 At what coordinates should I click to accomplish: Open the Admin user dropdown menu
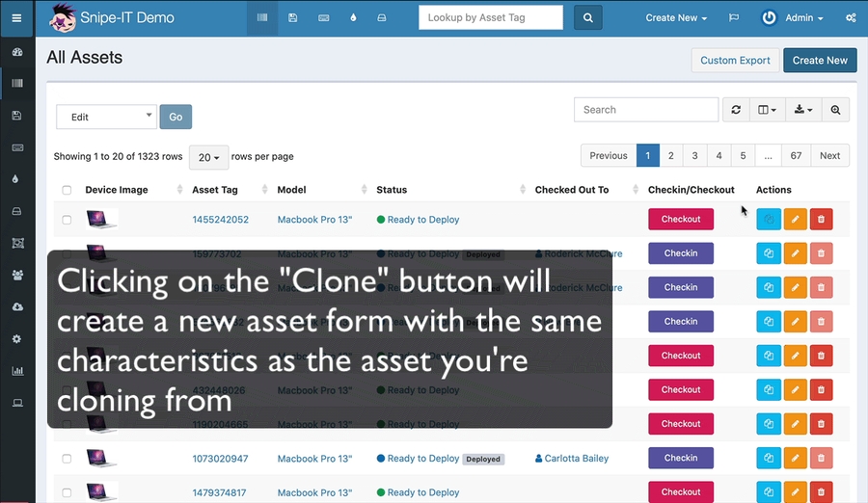click(793, 17)
